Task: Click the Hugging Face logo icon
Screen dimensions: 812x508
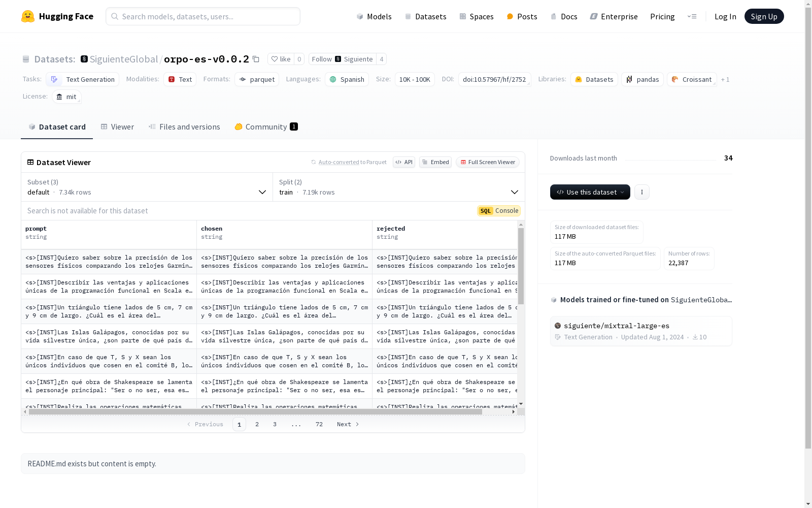Action: pyautogui.click(x=28, y=16)
